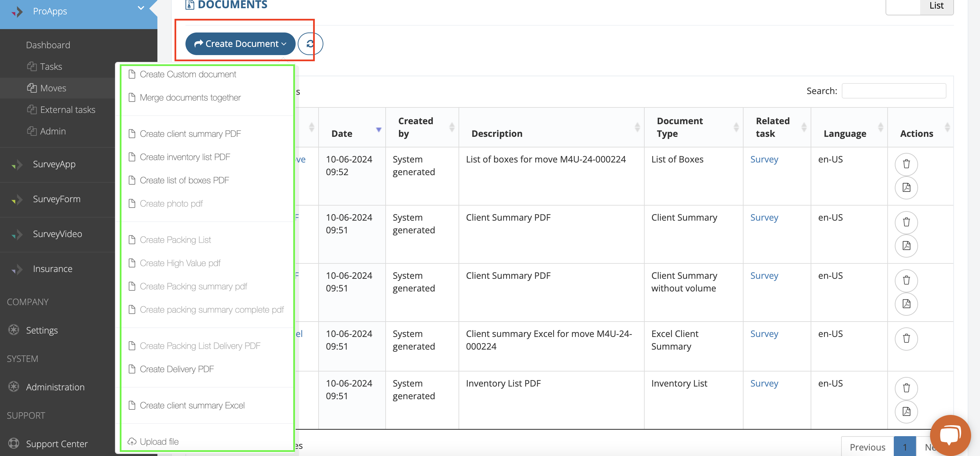
Task: Click the Upload file cloud icon
Action: [x=132, y=442]
